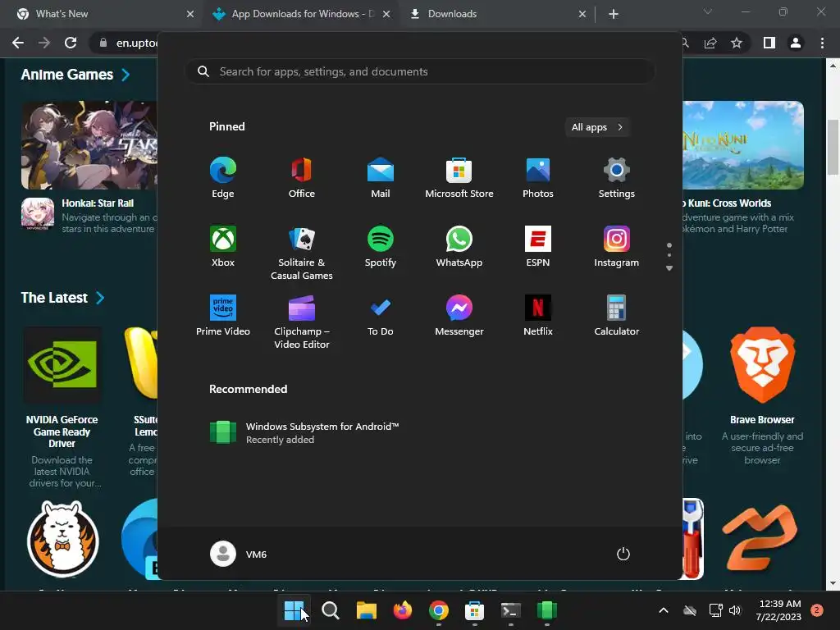Open taskbar Search
Image resolution: width=840 pixels, height=630 pixels.
point(330,610)
